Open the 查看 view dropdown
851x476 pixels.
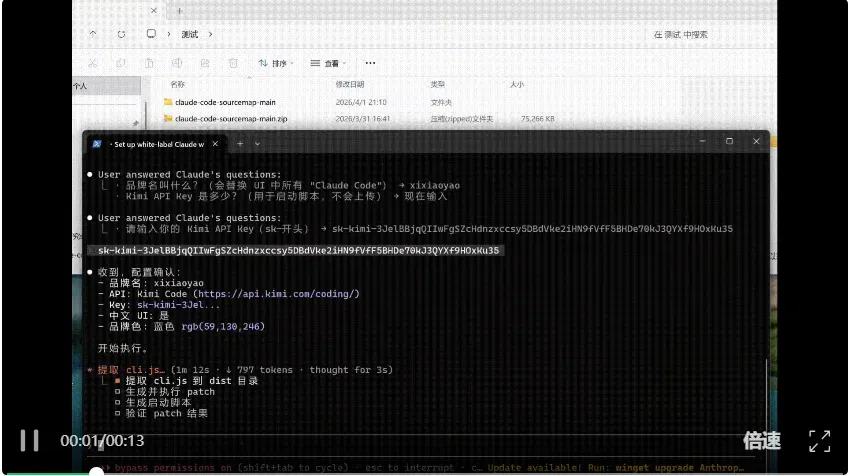pos(328,64)
